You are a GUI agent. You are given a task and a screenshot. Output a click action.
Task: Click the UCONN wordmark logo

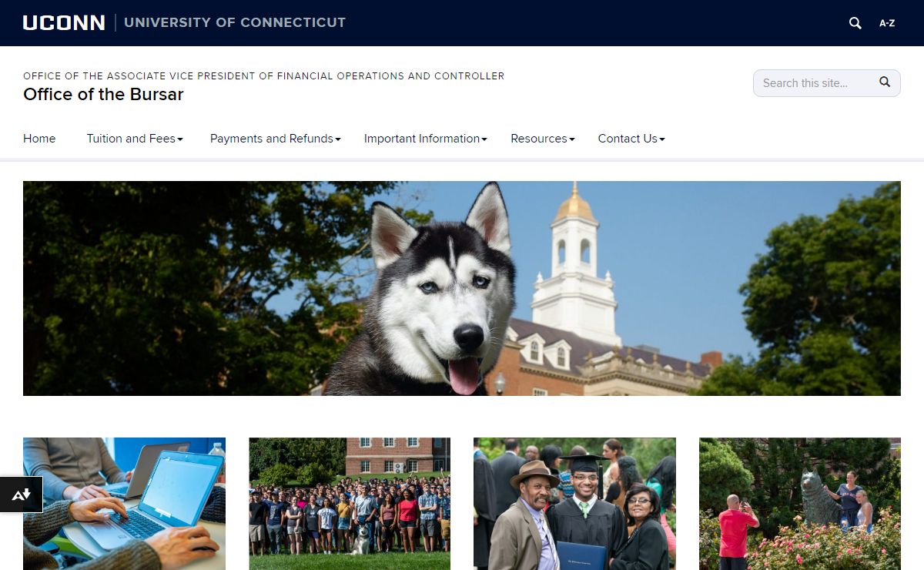64,23
